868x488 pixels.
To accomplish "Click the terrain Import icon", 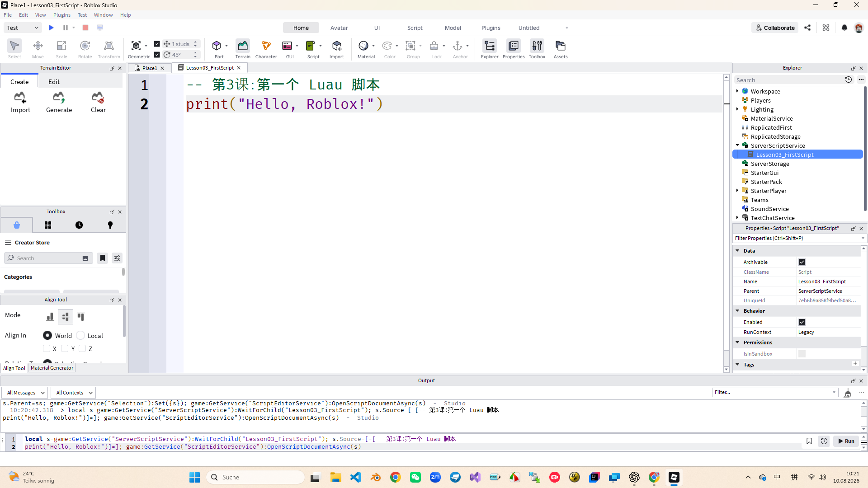I will pos(20,102).
